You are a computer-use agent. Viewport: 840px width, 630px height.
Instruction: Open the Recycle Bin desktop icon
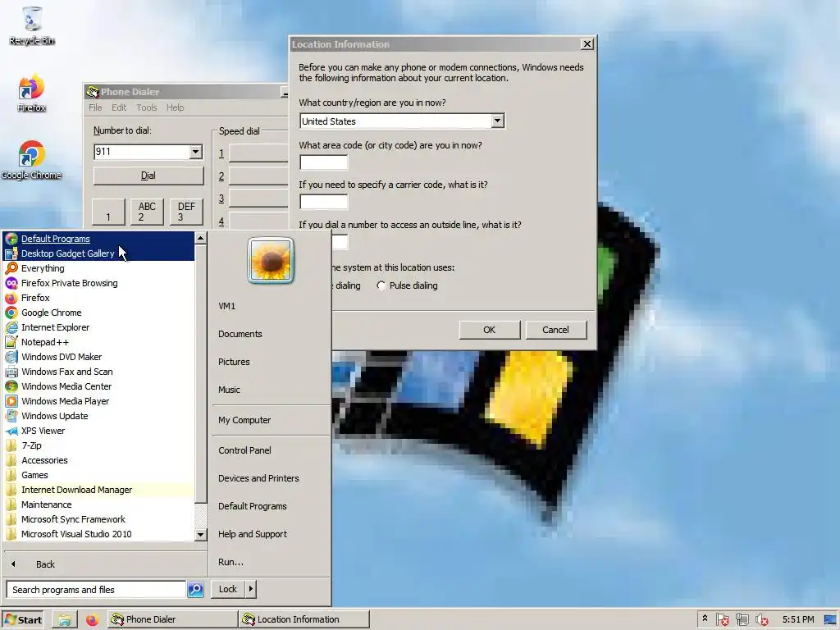(32, 25)
